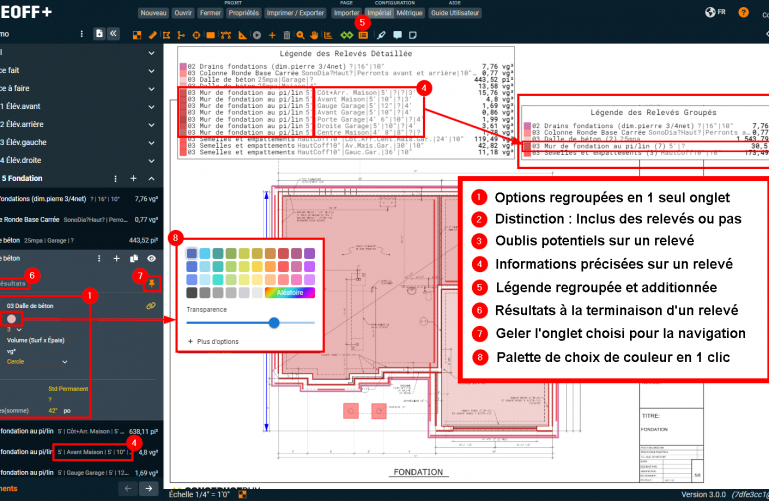Expand the 3 Élév.gauche page
This screenshot has width=769, height=501.
coord(152,143)
